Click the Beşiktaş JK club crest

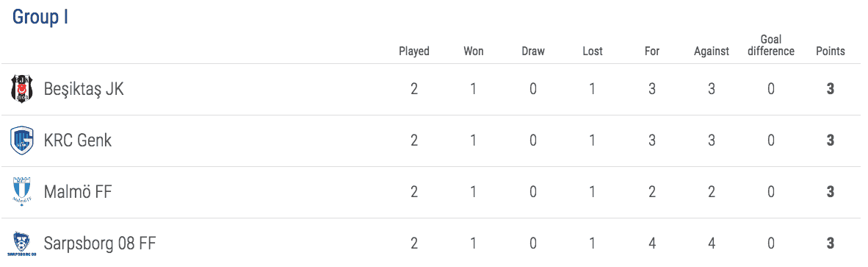(x=21, y=88)
